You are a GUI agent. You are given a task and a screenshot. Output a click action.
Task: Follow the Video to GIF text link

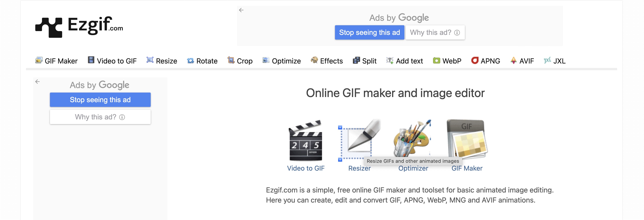(305, 169)
